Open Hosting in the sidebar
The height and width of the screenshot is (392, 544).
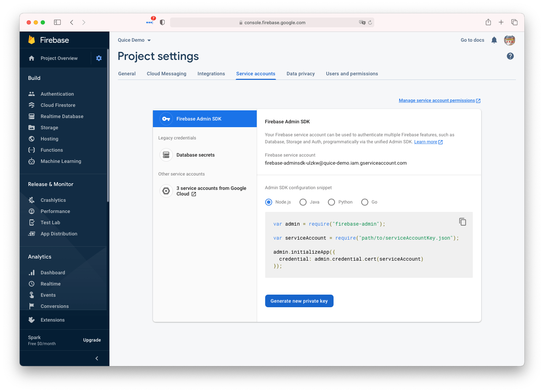(x=49, y=139)
